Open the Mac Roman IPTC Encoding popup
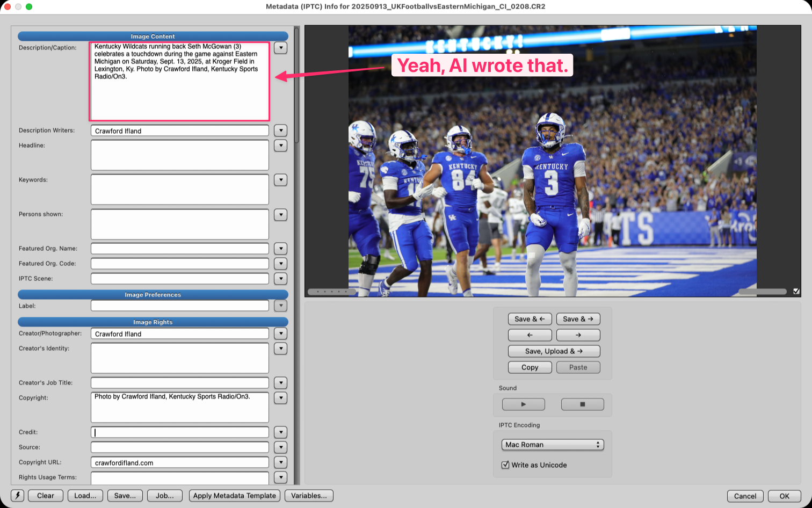This screenshot has height=508, width=812. pyautogui.click(x=553, y=445)
